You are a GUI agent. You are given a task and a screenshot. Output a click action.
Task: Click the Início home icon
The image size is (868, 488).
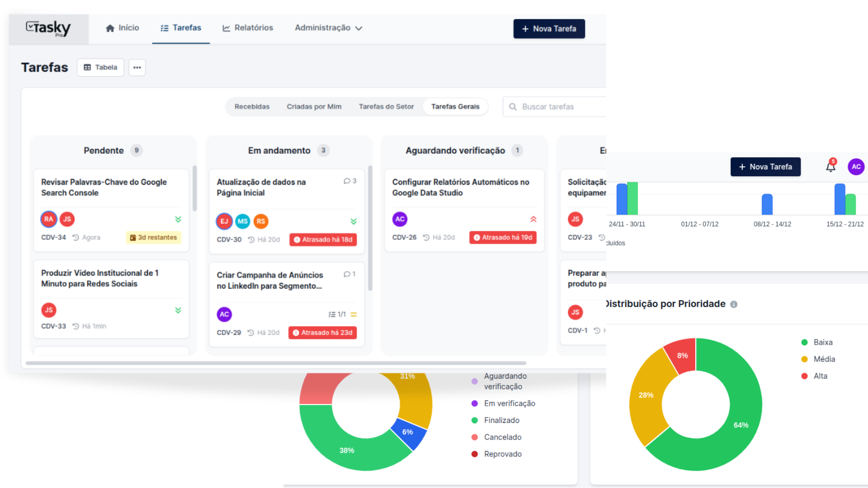(110, 28)
